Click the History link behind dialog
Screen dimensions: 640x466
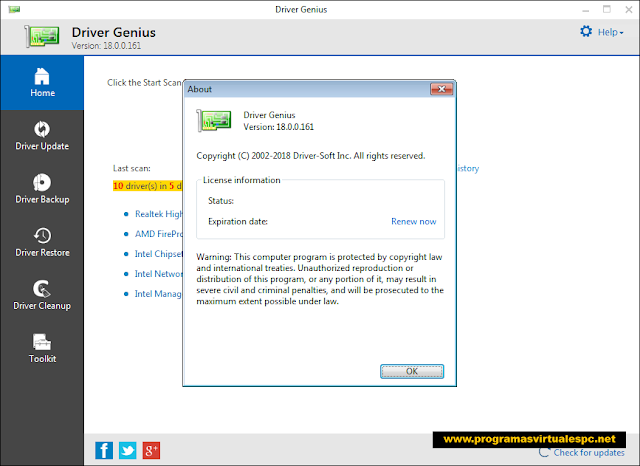tap(468, 169)
